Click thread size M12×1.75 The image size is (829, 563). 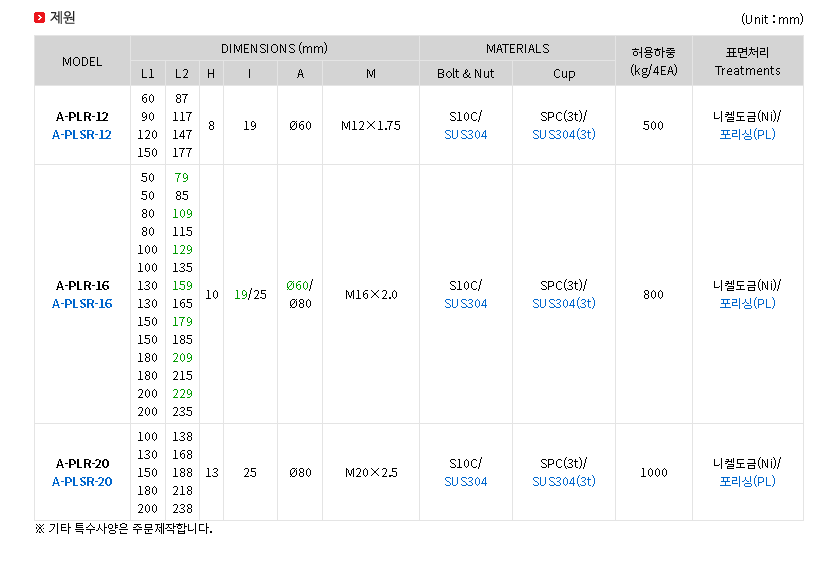tap(371, 125)
